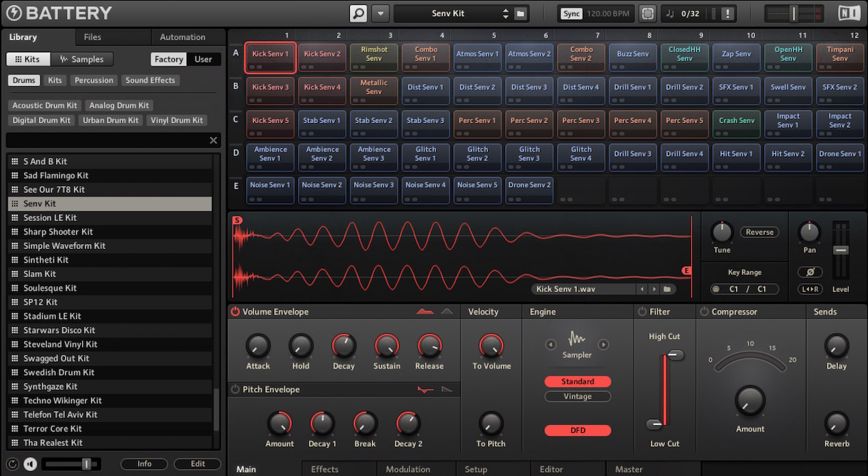Select the next engine arrow beside Sampler
The height and width of the screenshot is (476, 868).
(603, 345)
